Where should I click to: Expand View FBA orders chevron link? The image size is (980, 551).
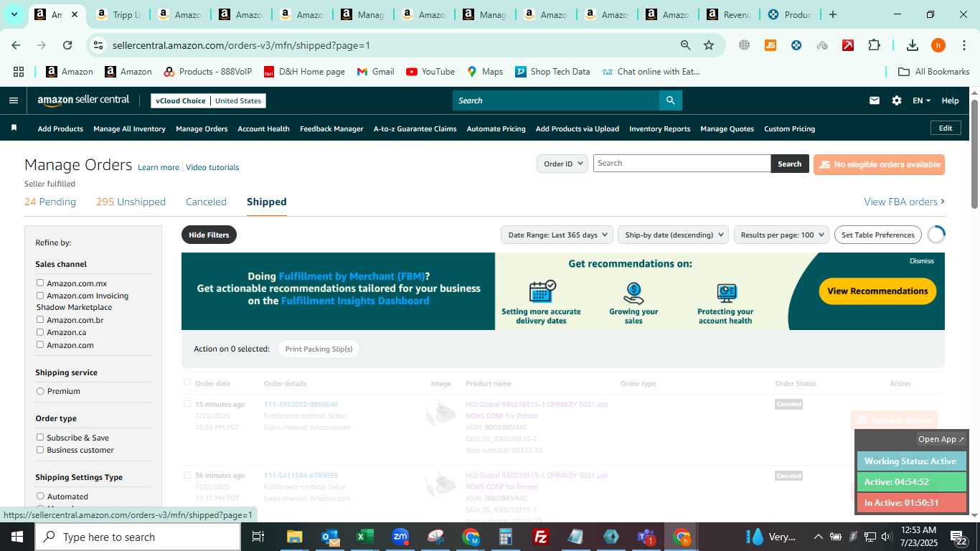point(904,202)
